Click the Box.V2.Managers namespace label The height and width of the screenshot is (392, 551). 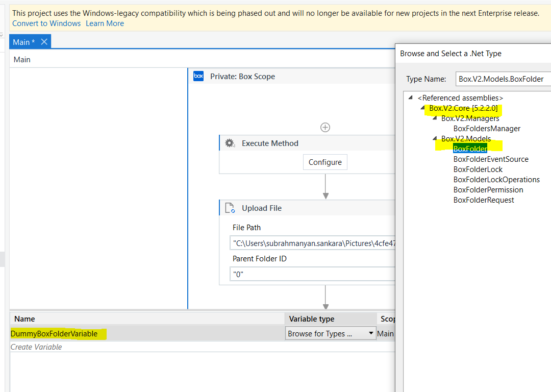pyautogui.click(x=470, y=118)
